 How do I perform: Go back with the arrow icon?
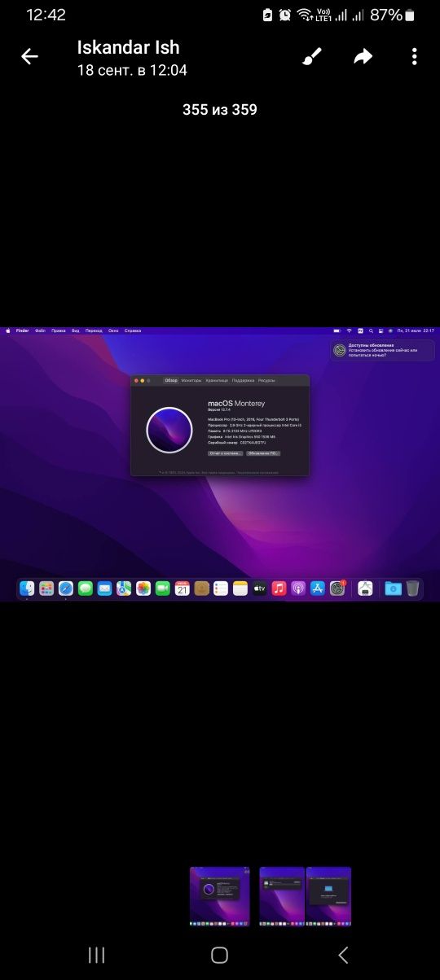pyautogui.click(x=29, y=56)
